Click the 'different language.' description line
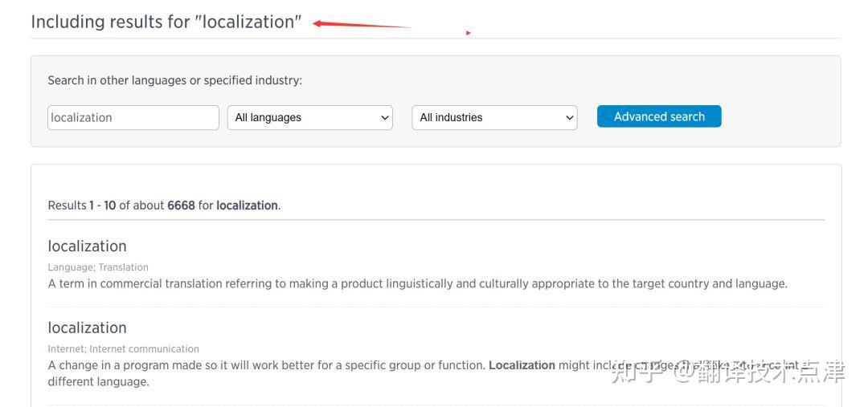 [x=98, y=382]
